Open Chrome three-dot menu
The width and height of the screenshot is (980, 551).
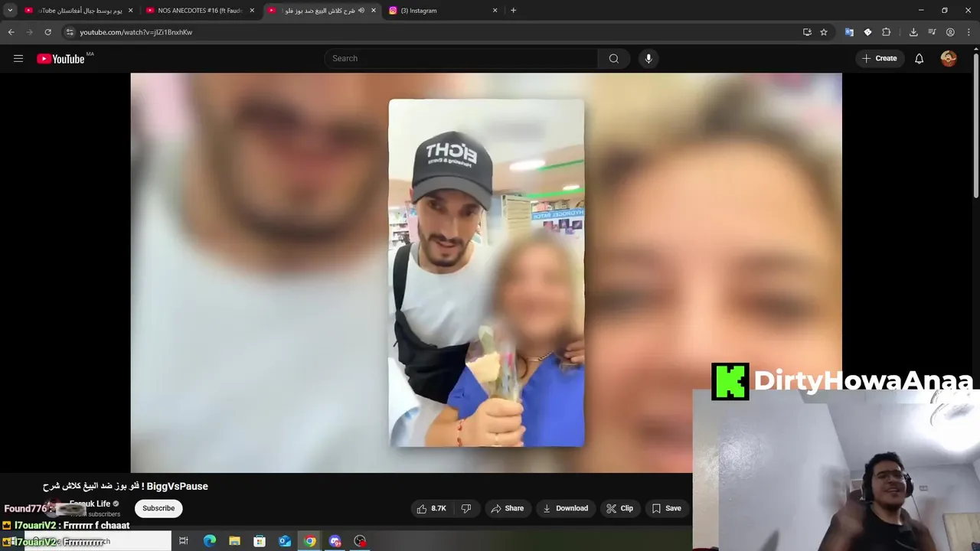click(969, 32)
